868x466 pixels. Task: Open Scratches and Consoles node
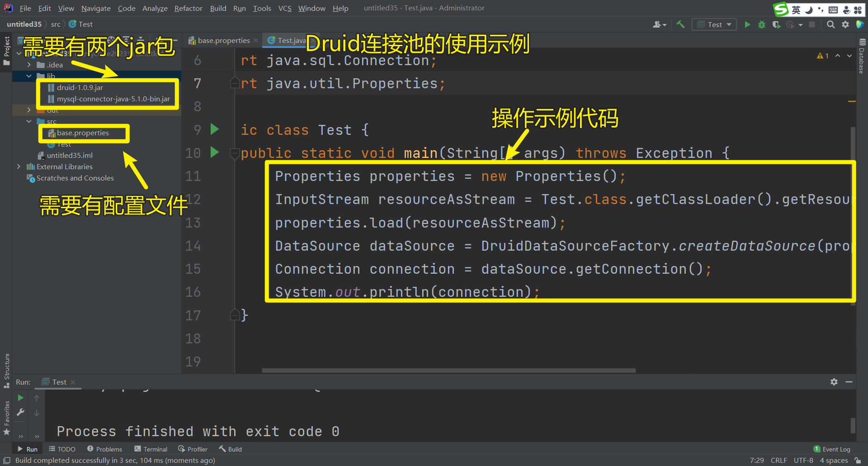[x=75, y=178]
